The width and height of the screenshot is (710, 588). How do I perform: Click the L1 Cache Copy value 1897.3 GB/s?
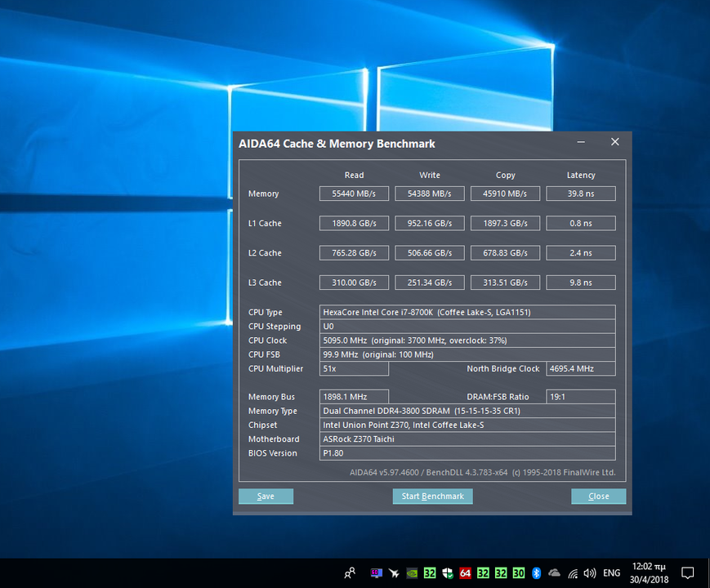pos(505,223)
